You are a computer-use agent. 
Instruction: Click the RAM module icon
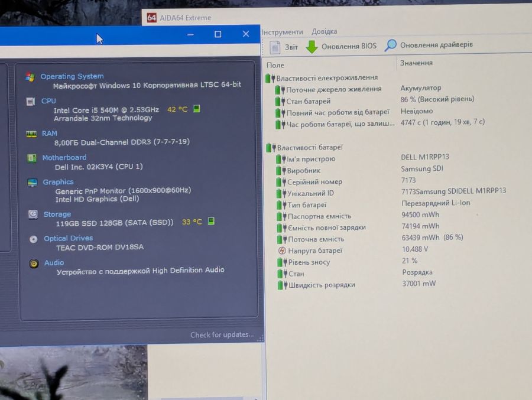click(31, 134)
